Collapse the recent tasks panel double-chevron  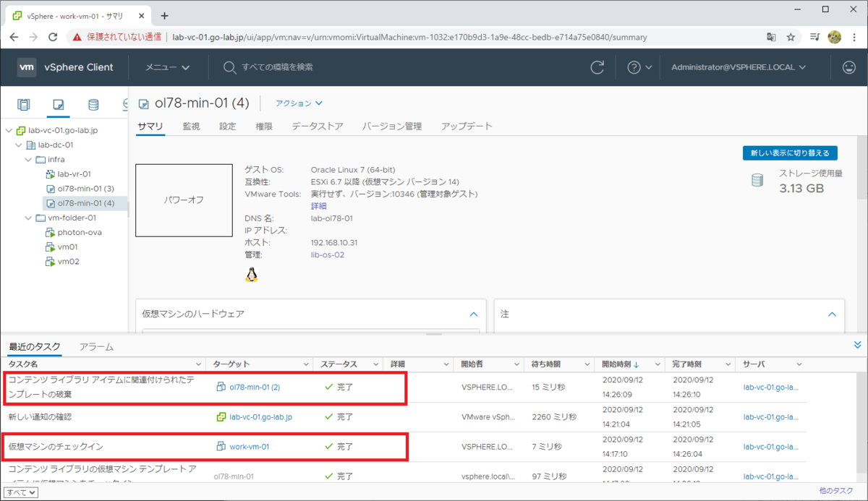pos(858,345)
